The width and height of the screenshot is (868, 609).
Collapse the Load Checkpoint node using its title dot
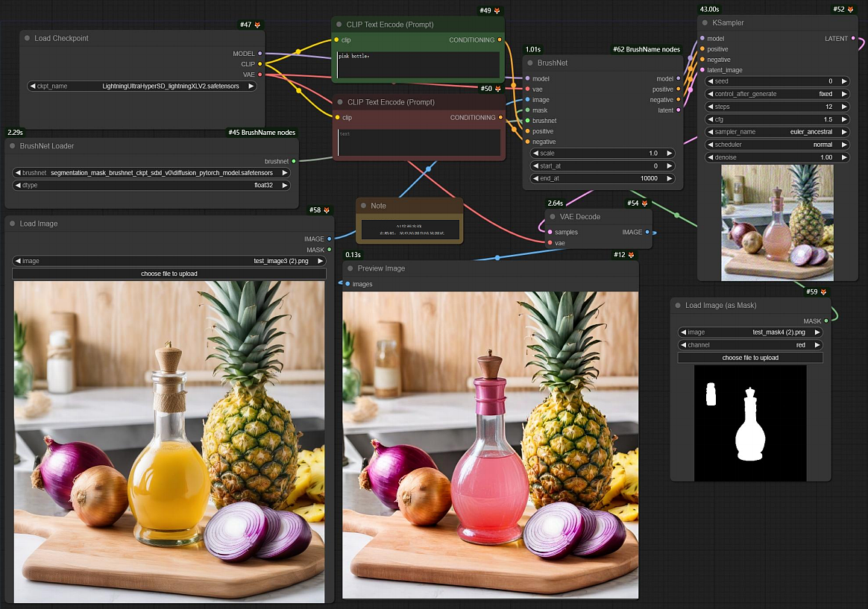(27, 38)
